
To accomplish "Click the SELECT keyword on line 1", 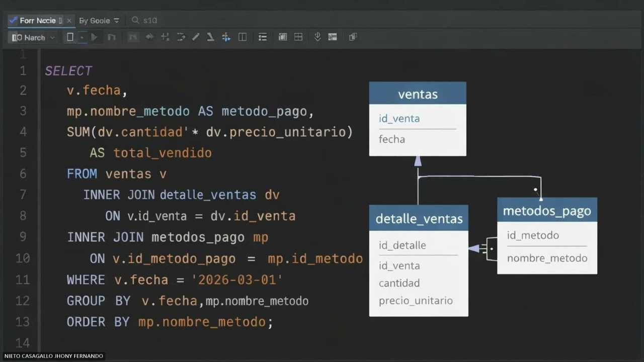I will click(x=68, y=71).
